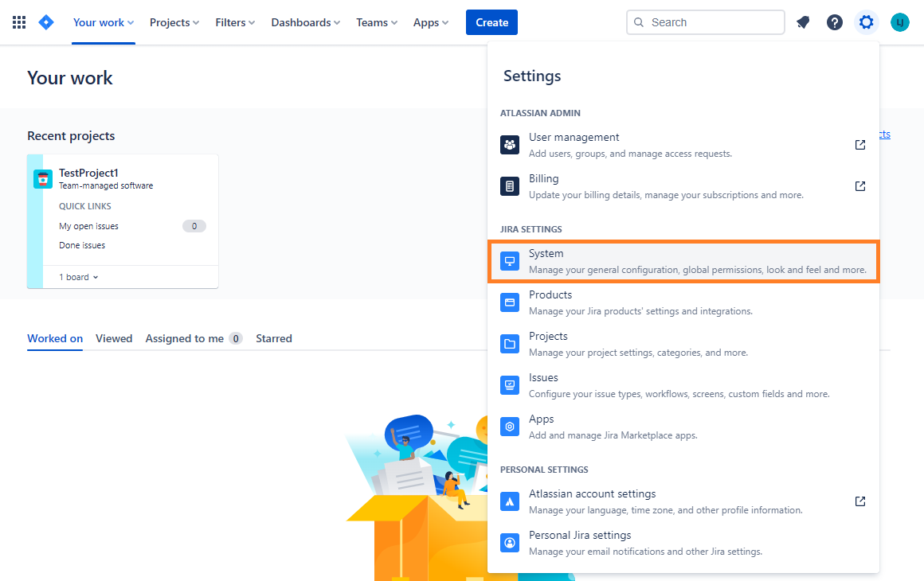Open User management external link icon
Screen dimensions: 924x581
[860, 145]
